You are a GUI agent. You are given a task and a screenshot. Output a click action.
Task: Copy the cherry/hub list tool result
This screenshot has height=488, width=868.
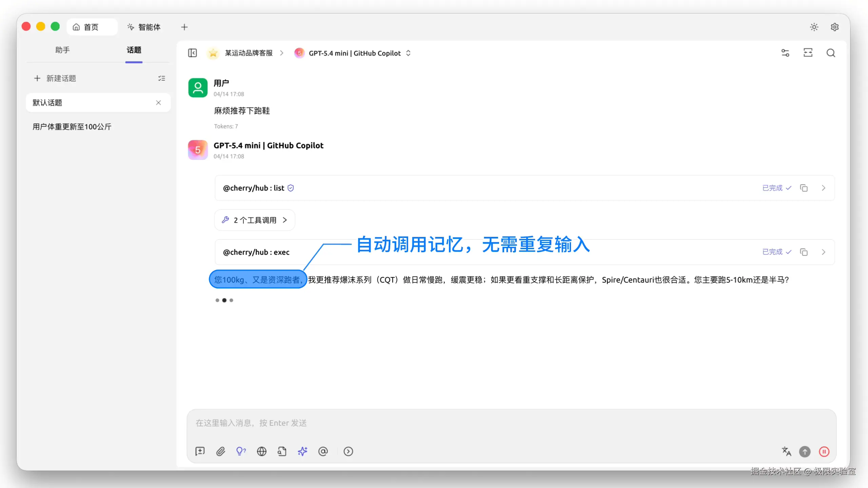[x=804, y=188]
